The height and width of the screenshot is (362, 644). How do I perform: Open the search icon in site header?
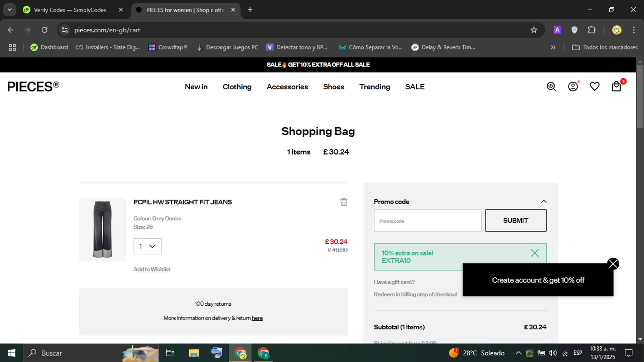tap(551, 87)
